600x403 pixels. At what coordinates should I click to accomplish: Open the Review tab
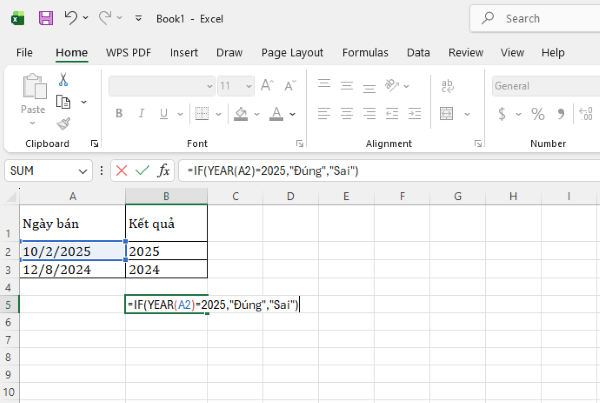point(466,52)
